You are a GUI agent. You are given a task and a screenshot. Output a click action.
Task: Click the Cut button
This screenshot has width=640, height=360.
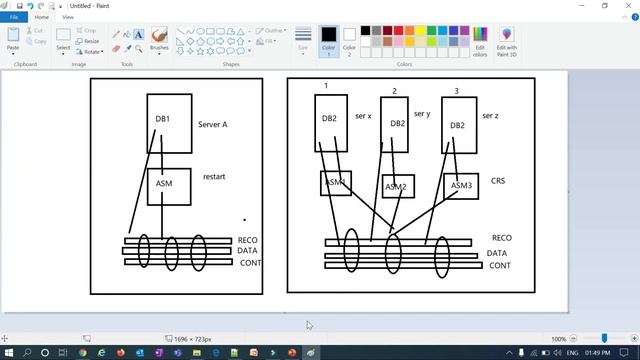35,31
